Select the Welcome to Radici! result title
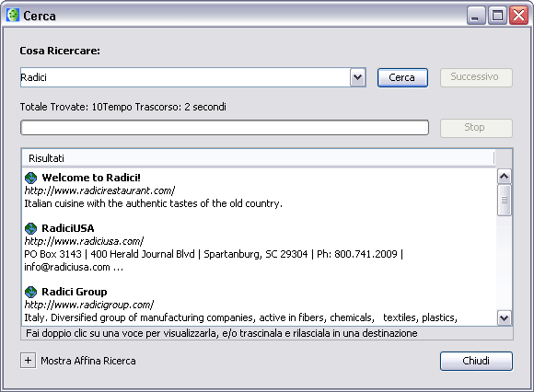Viewport: 534px width, 392px height. [x=91, y=178]
